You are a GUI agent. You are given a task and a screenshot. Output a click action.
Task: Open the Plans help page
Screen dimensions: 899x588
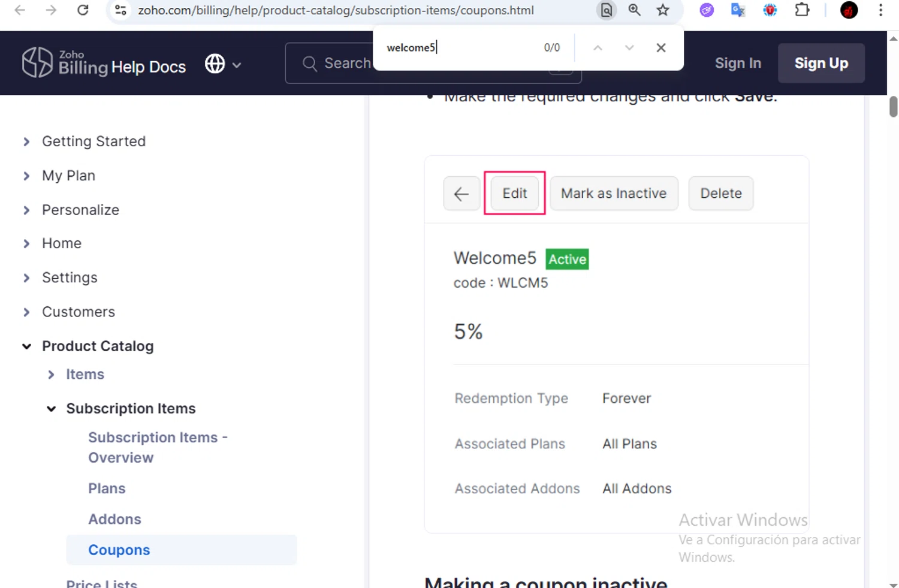[107, 489]
